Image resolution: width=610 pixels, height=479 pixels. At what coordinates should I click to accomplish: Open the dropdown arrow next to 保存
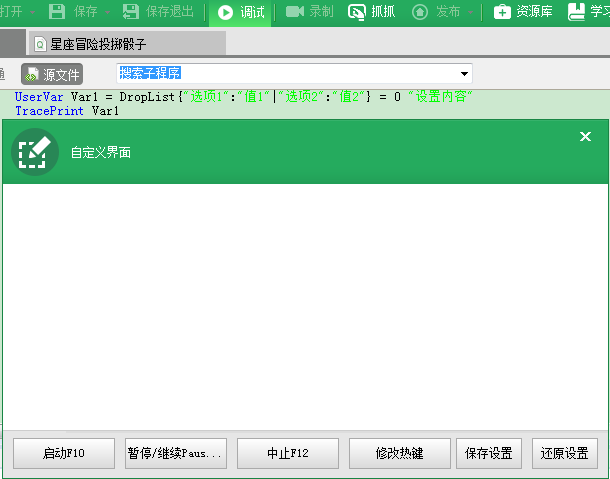[107, 12]
